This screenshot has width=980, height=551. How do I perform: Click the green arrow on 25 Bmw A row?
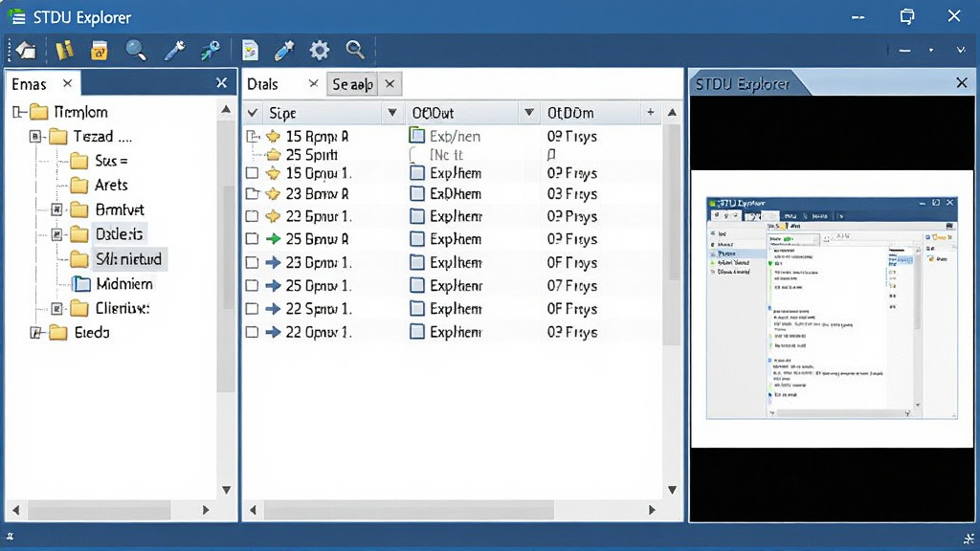(x=273, y=238)
